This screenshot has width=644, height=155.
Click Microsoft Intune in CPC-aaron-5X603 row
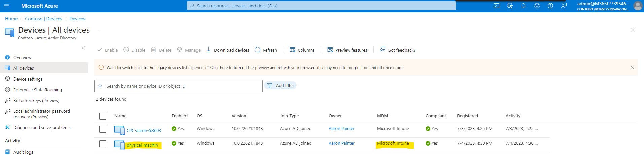click(x=393, y=129)
